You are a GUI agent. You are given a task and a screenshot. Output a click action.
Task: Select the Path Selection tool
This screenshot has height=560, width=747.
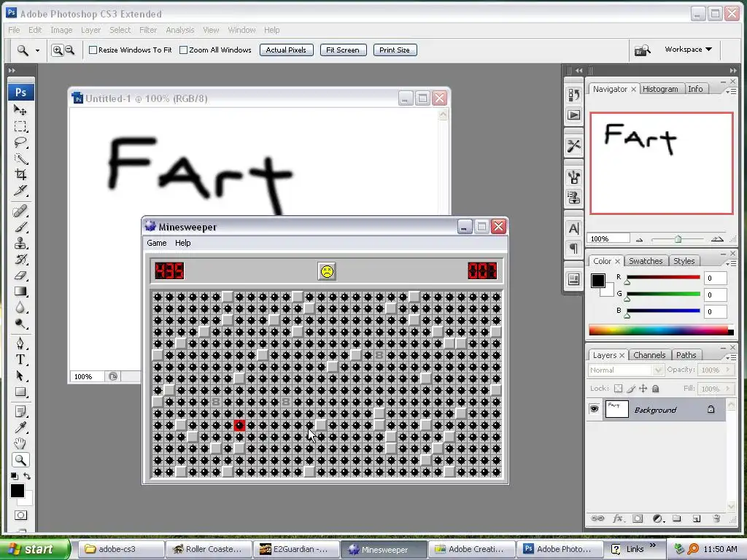(x=20, y=376)
